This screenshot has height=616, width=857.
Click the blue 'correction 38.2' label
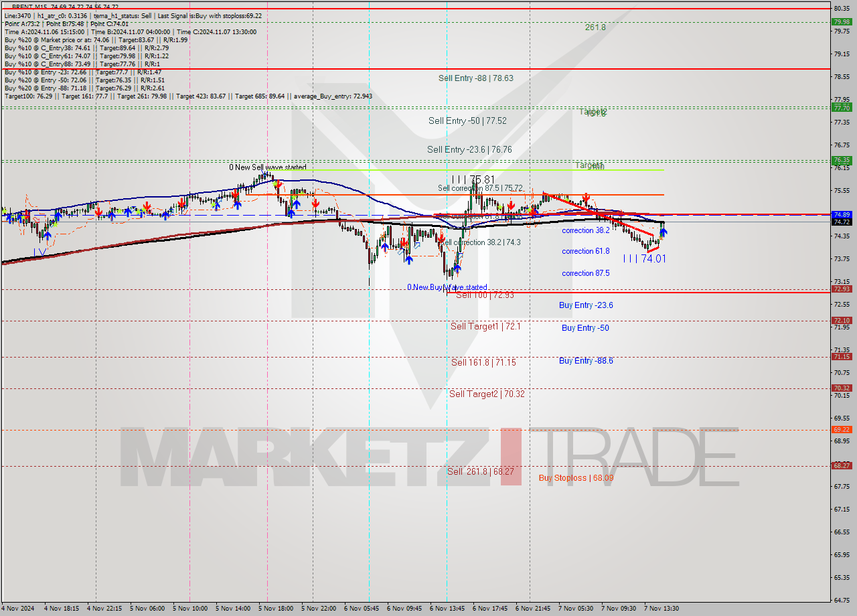[x=586, y=230]
